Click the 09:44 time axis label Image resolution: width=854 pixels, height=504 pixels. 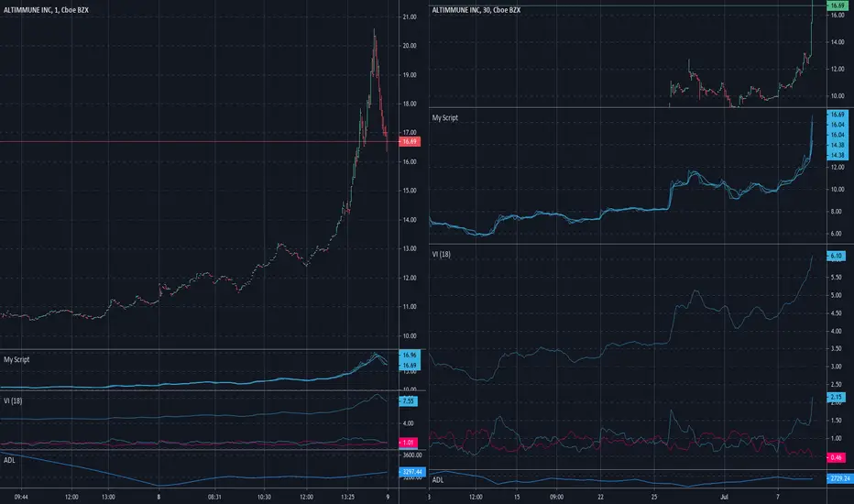pos(21,497)
